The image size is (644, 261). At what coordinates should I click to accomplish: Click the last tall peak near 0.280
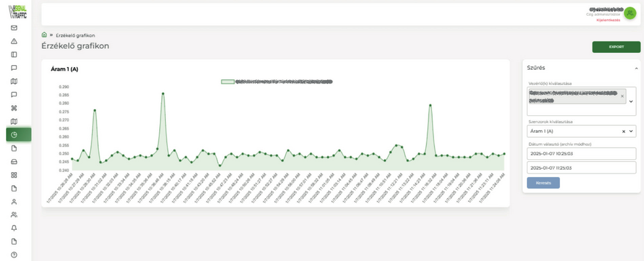tap(430, 105)
